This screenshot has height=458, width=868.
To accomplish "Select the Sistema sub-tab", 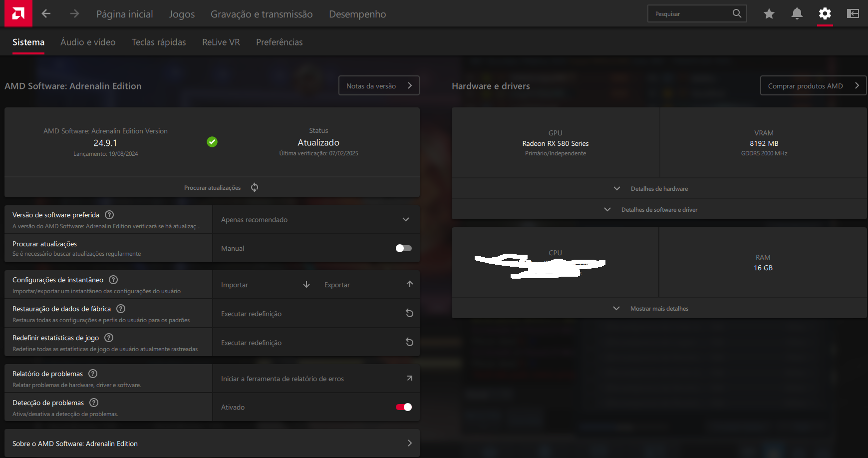I will point(28,42).
